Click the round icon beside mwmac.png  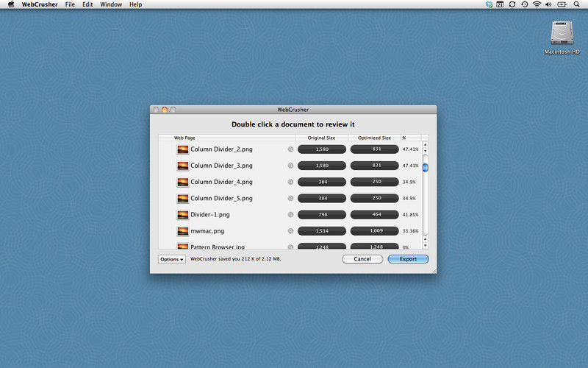coord(290,231)
